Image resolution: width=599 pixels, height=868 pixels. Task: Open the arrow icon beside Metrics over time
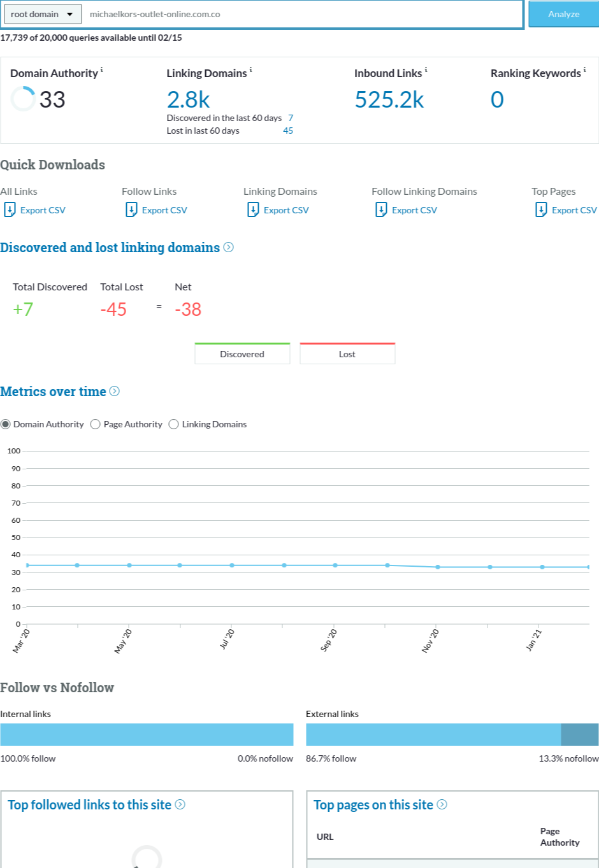(115, 392)
